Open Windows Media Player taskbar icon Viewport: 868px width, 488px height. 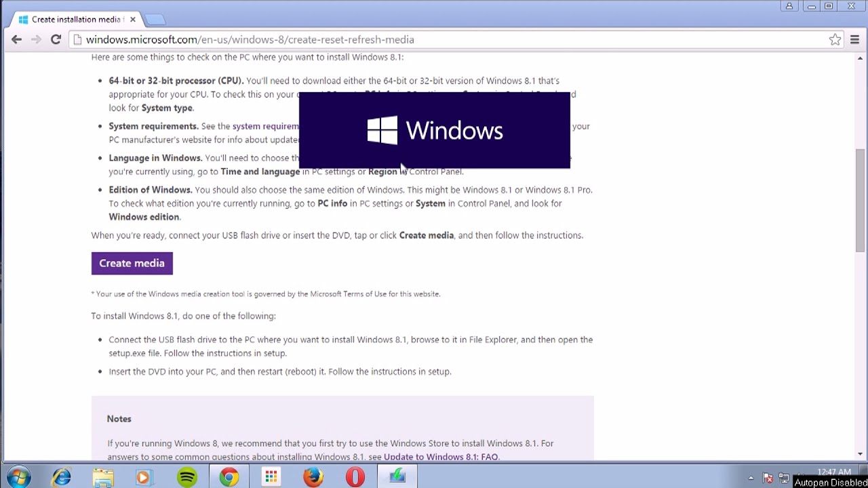coord(144,477)
